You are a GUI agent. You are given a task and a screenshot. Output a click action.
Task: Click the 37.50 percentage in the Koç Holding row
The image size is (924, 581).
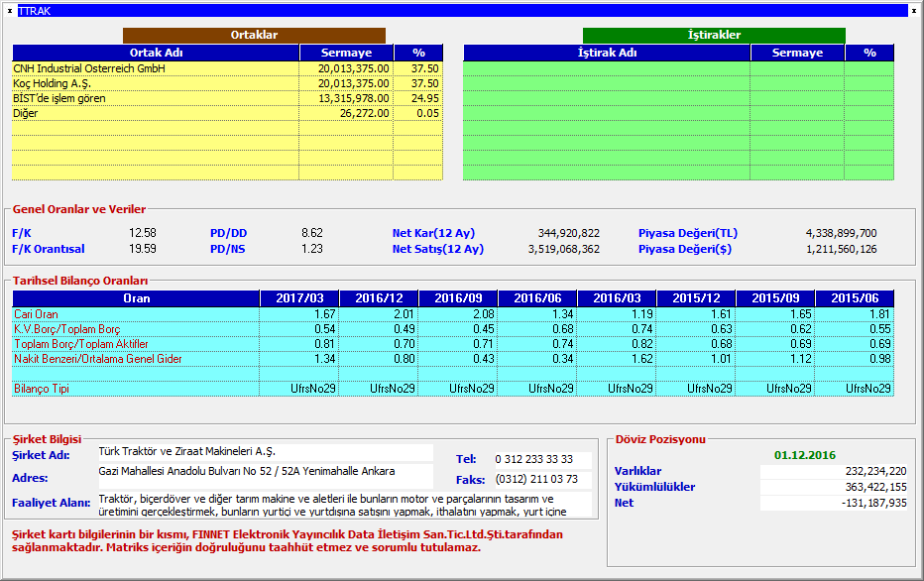425,83
